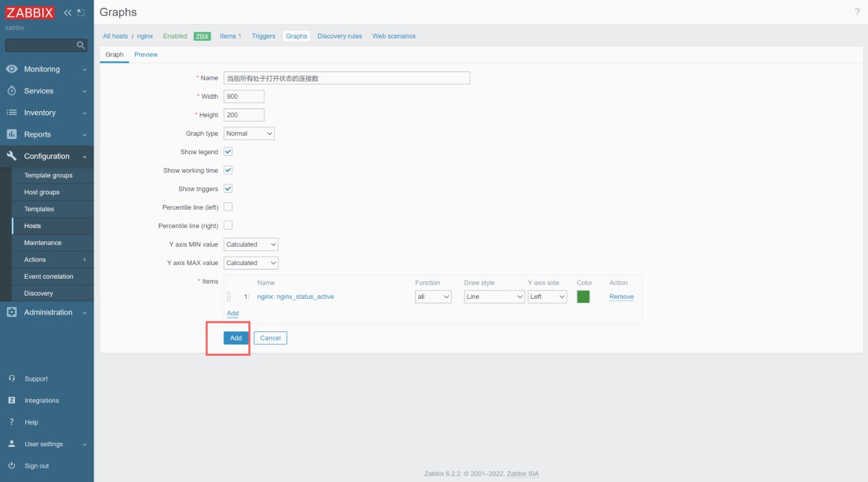Open Items 1 in host navigation

(230, 36)
